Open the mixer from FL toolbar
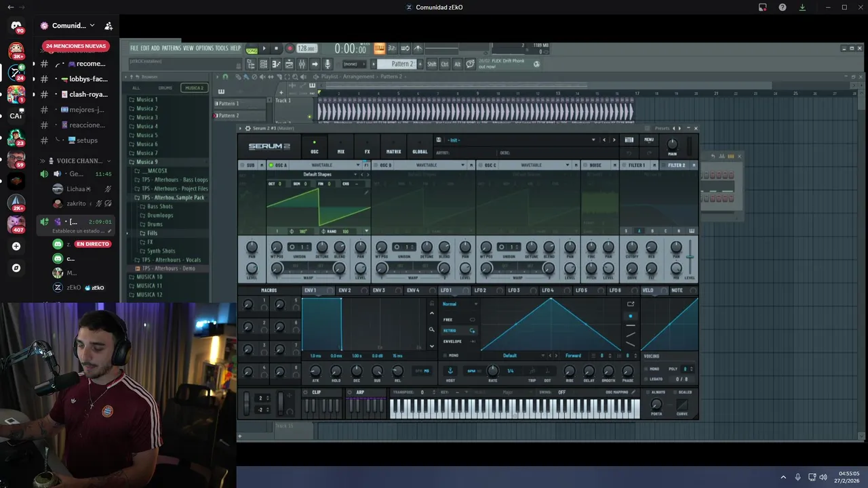Viewport: 868px width, 488px height. (302, 64)
